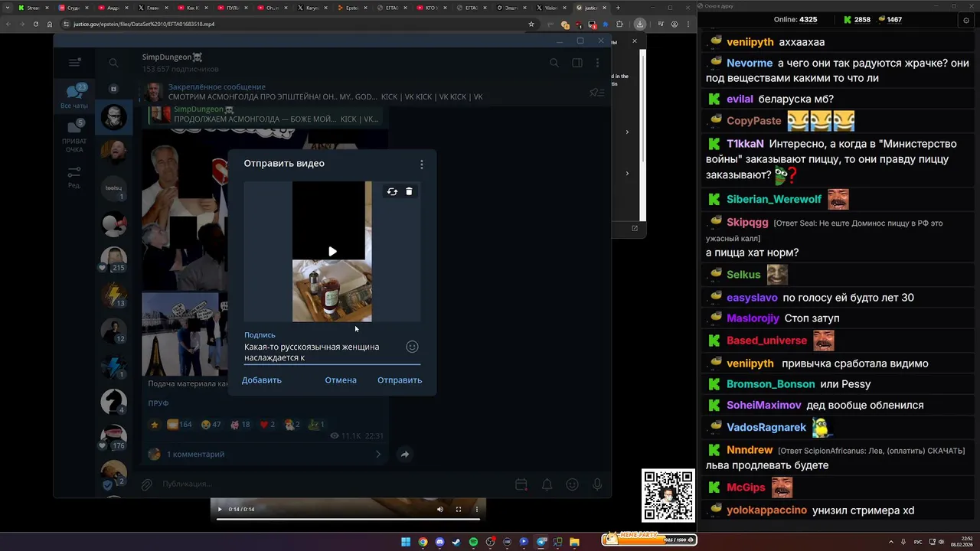Click the Ред. folder edit item
Screen dimensions: 980x551
click(74, 177)
